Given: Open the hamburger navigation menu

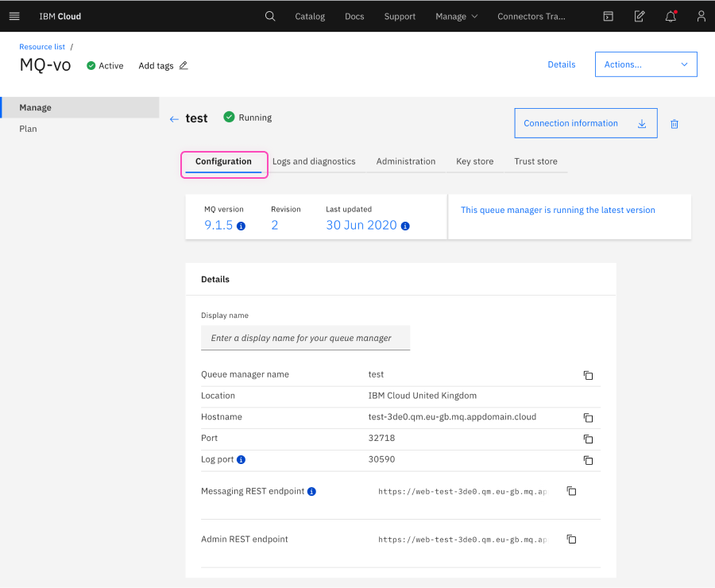Looking at the screenshot, I should coord(14,16).
